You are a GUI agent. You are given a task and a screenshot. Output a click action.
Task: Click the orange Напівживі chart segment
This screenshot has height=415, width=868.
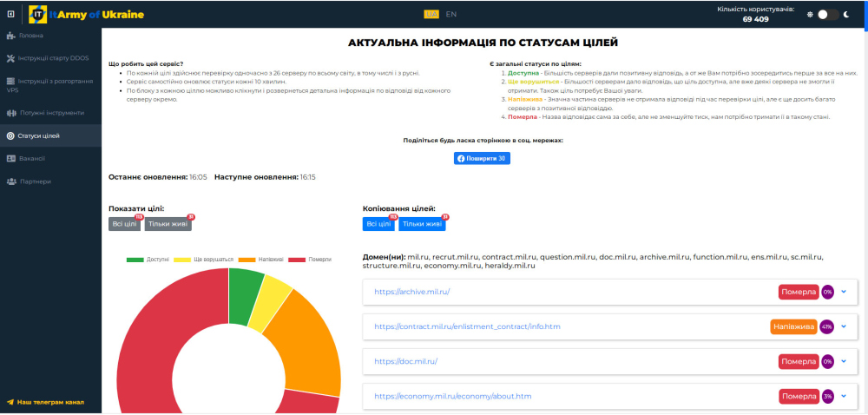[x=304, y=339]
